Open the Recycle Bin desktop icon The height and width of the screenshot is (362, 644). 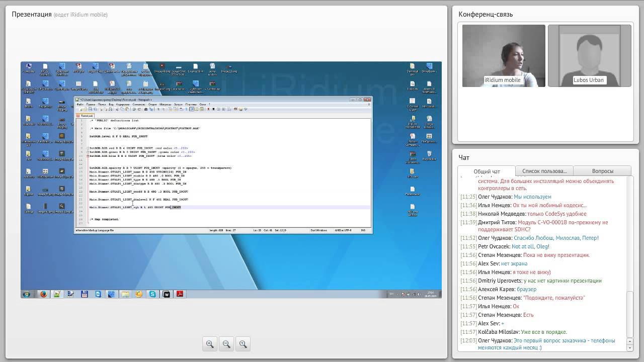pos(429,156)
